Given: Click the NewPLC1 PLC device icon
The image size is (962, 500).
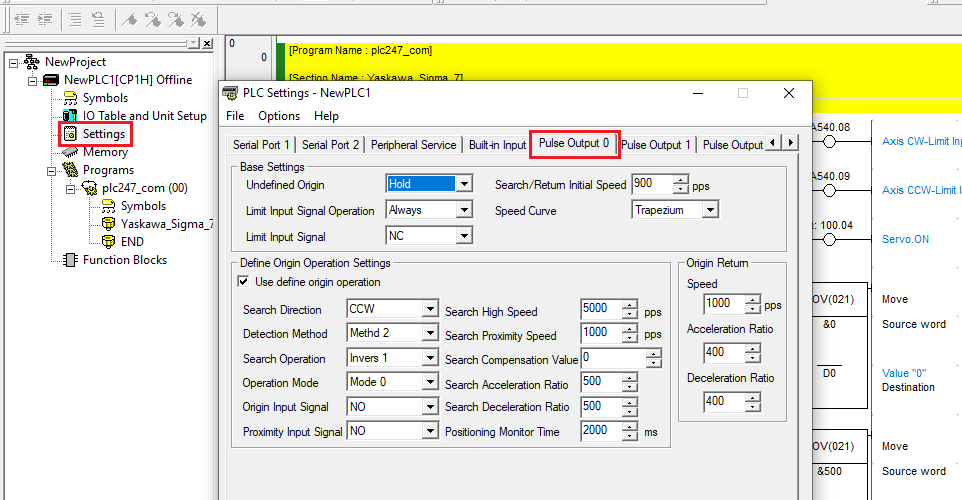Looking at the screenshot, I should coord(51,80).
